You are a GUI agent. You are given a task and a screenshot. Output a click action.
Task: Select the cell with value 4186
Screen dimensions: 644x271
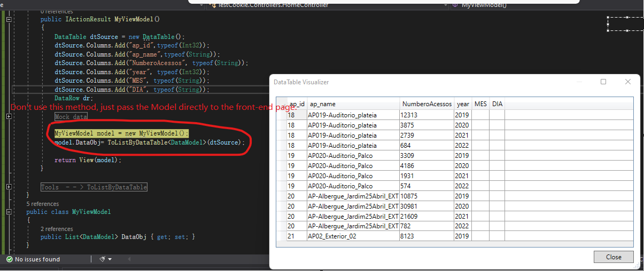(x=427, y=165)
